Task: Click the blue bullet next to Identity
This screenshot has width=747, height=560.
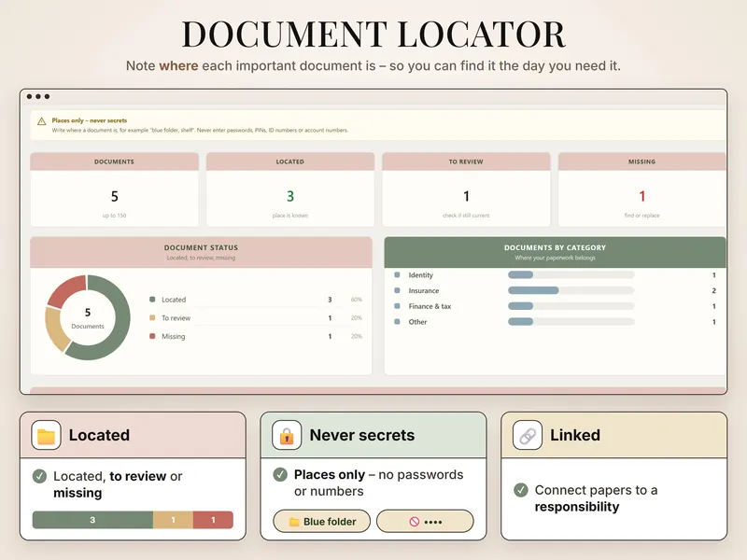Action: coord(398,274)
